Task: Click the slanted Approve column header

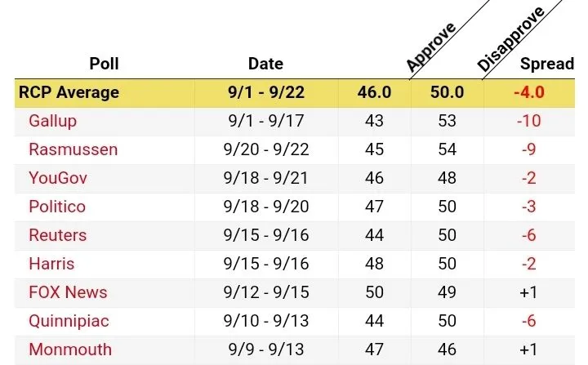Action: [430, 49]
